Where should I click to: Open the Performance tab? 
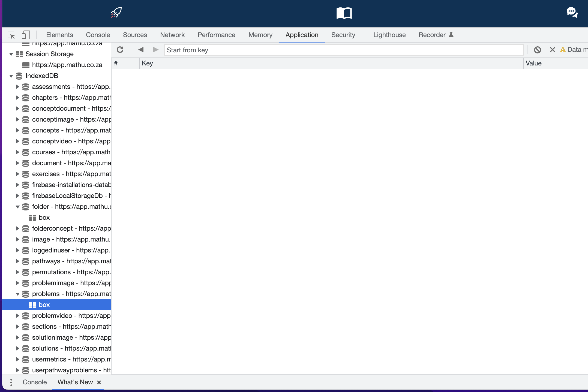pos(216,35)
